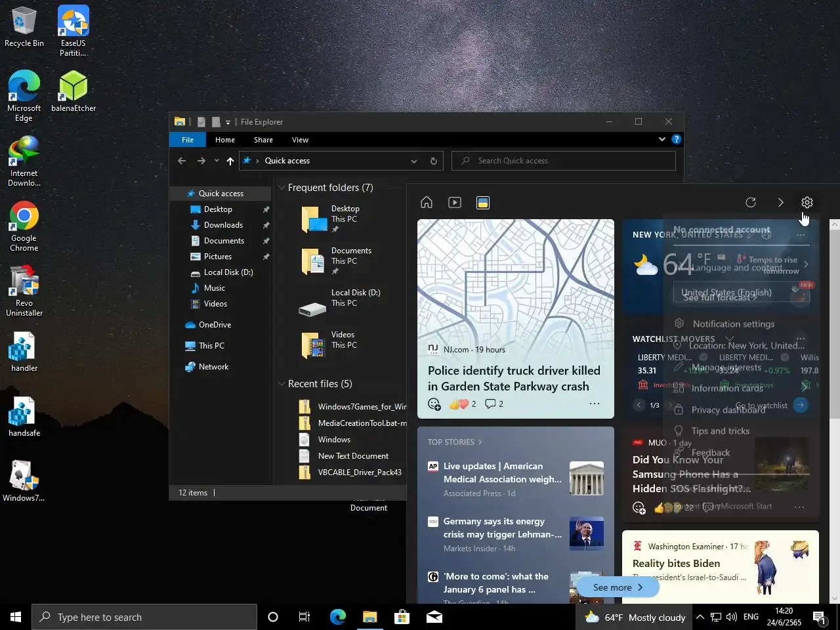Open Customize Quick Access Toolbar dropdown
This screenshot has height=630, width=840.
228,122
